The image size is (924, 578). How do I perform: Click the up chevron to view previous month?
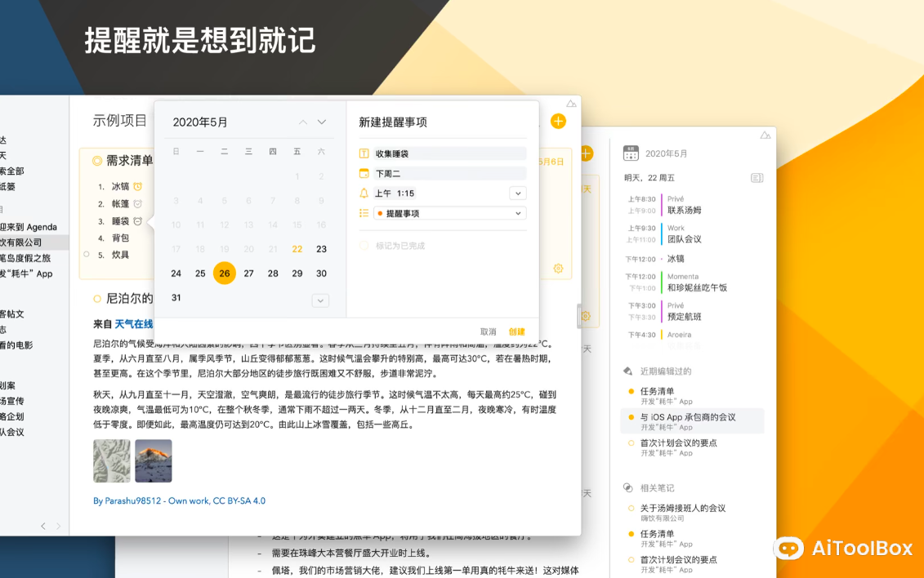tap(302, 121)
